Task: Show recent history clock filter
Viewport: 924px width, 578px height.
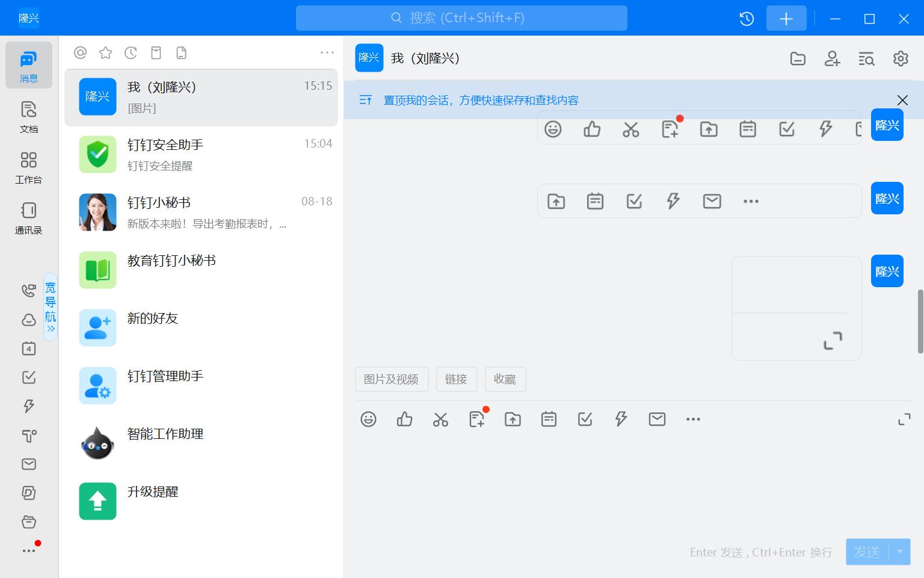Action: pyautogui.click(x=131, y=53)
